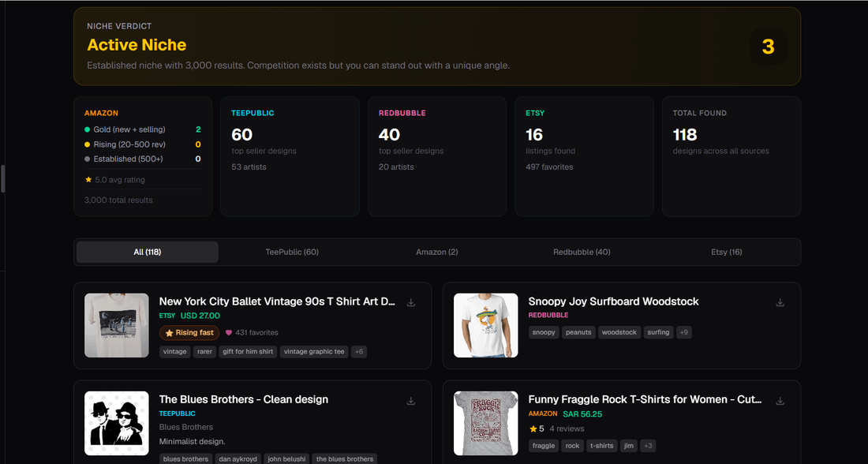Click the Blues Brothers artist name
The height and width of the screenshot is (464, 868).
[186, 427]
